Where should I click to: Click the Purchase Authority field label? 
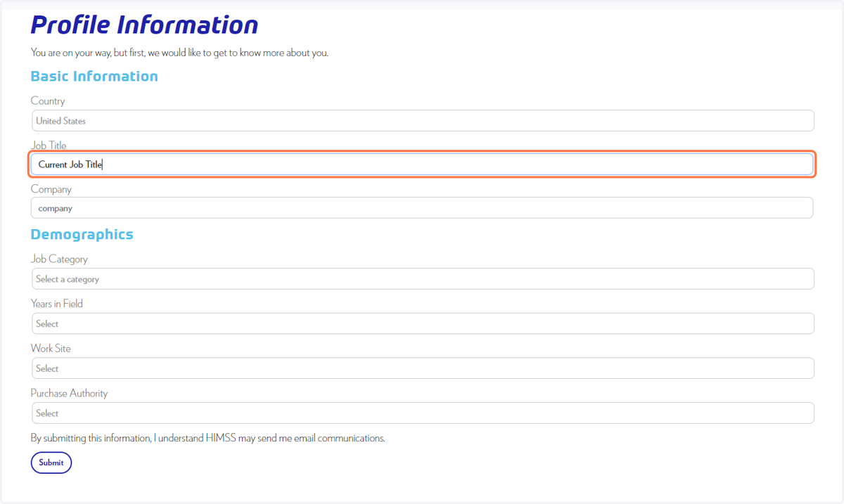click(69, 394)
